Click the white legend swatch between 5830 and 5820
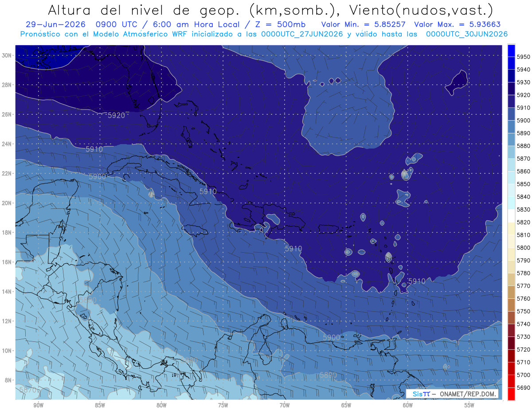Screen dimensions: 532x411 pos(511,216)
